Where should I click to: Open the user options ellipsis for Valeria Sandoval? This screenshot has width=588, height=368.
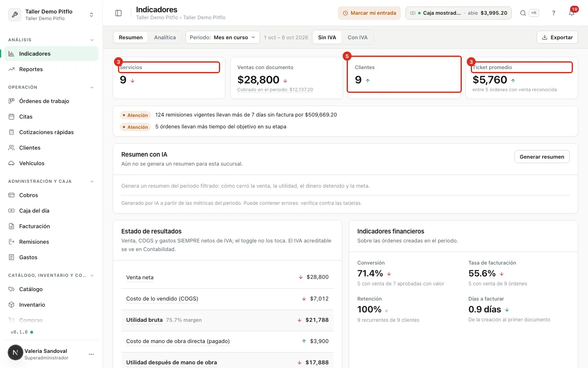pyautogui.click(x=91, y=354)
